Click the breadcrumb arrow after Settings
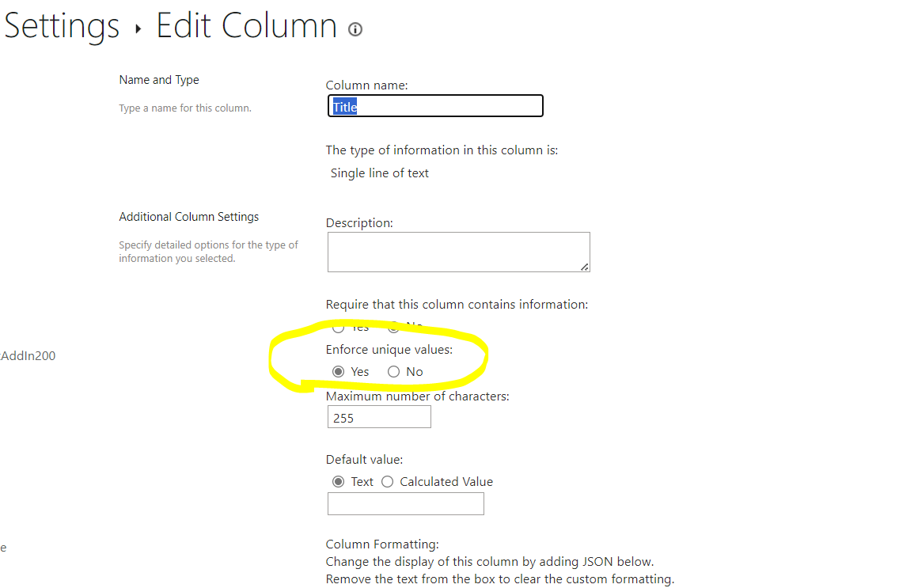This screenshot has height=588, width=914. pyautogui.click(x=137, y=27)
